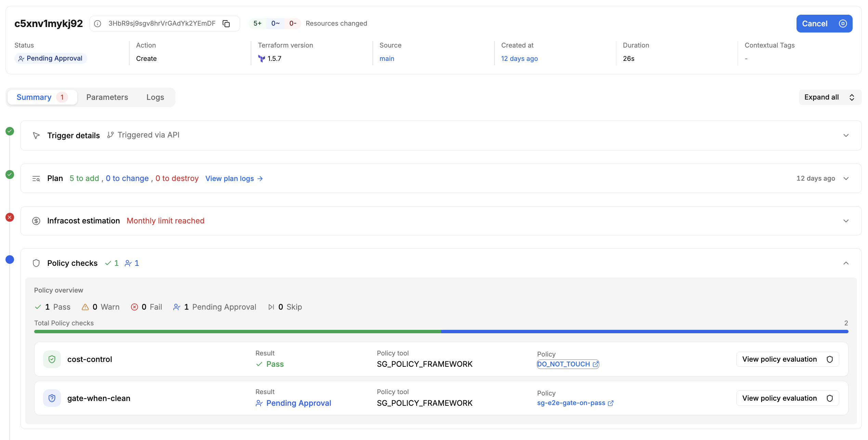
Task: Click the green portion of policy progress bar
Action: [x=238, y=332]
